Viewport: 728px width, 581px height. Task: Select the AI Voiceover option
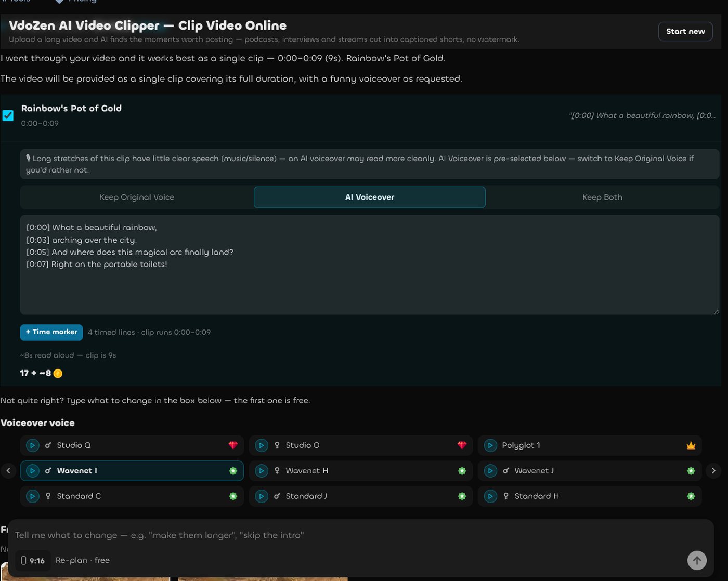coord(370,197)
